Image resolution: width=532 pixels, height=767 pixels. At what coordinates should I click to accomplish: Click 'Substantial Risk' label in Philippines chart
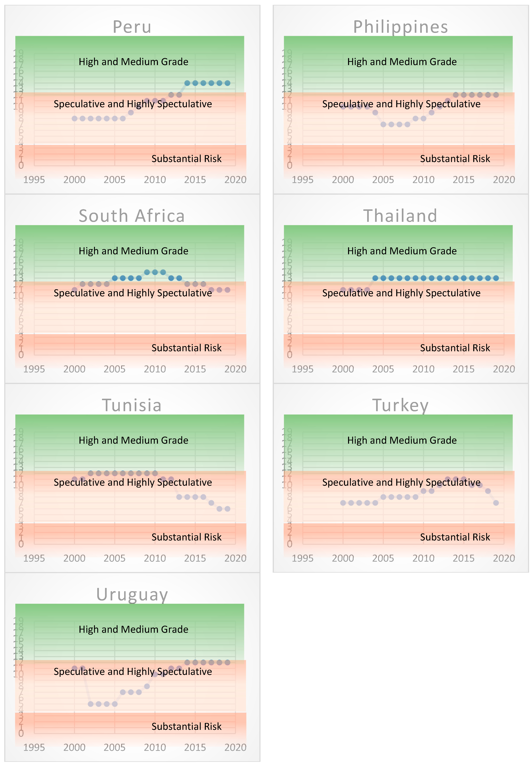point(455,159)
